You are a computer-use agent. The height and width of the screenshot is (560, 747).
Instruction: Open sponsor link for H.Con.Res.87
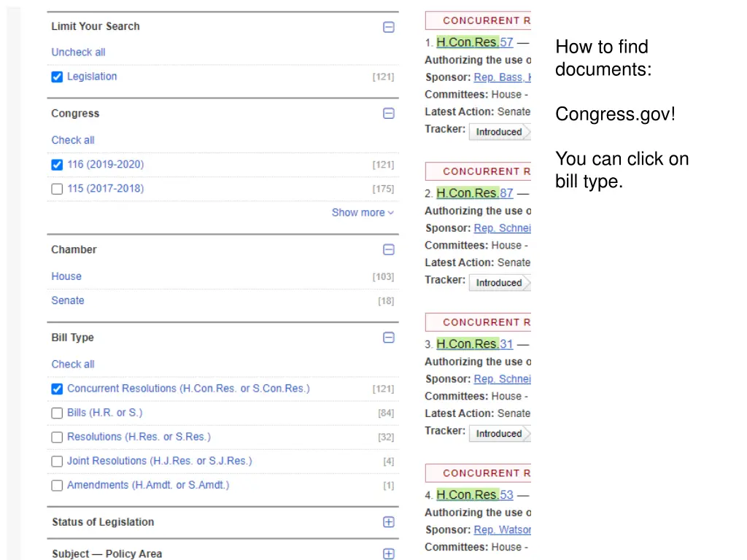(x=502, y=228)
